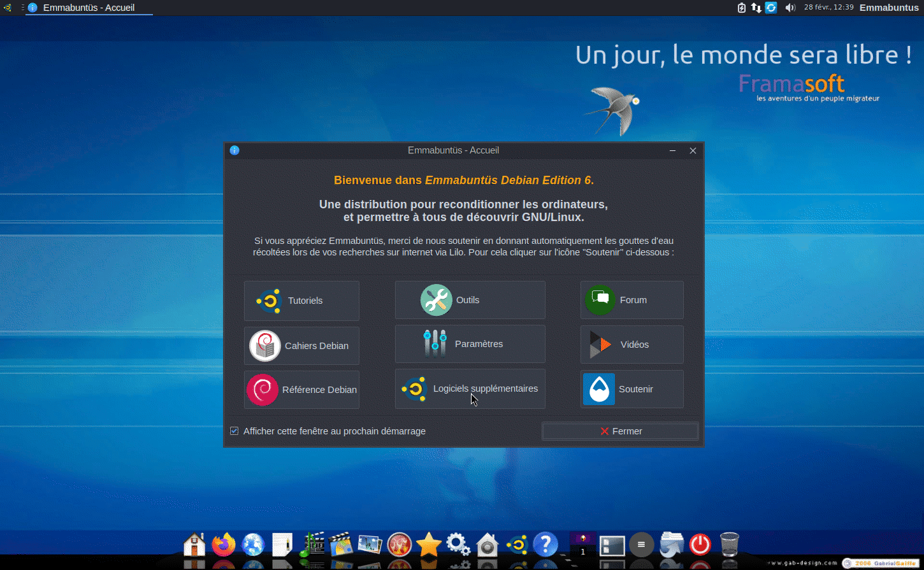The width and height of the screenshot is (924, 570).
Task: Click the blue sync icon in the system tray
Action: 771,8
